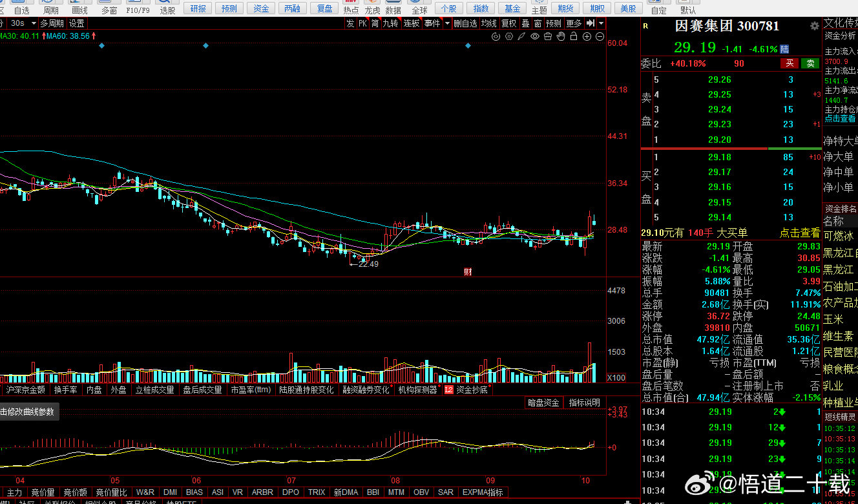Image resolution: width=858 pixels, height=504 pixels.
Task: Open 指标说明 indicator explanation
Action: (585, 403)
